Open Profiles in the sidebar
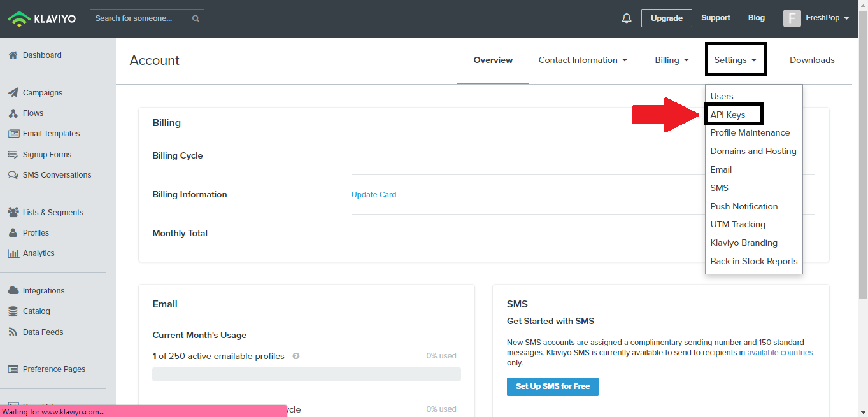 coord(36,233)
